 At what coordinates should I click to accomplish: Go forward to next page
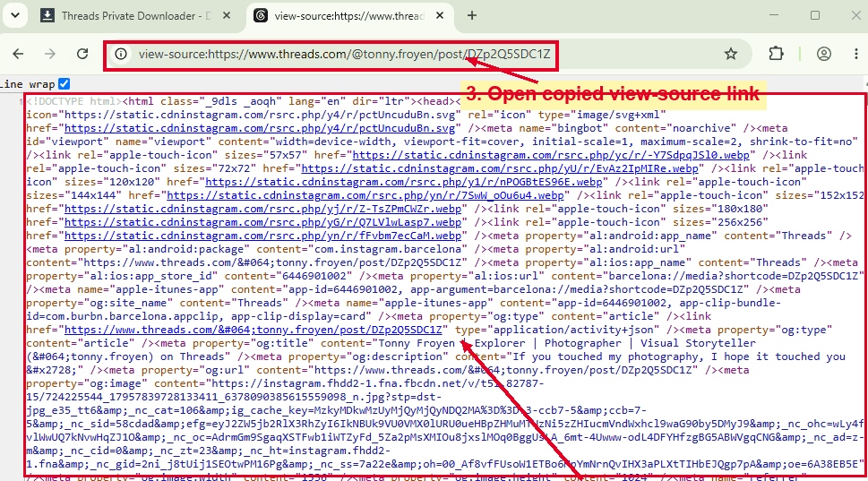pos(50,54)
